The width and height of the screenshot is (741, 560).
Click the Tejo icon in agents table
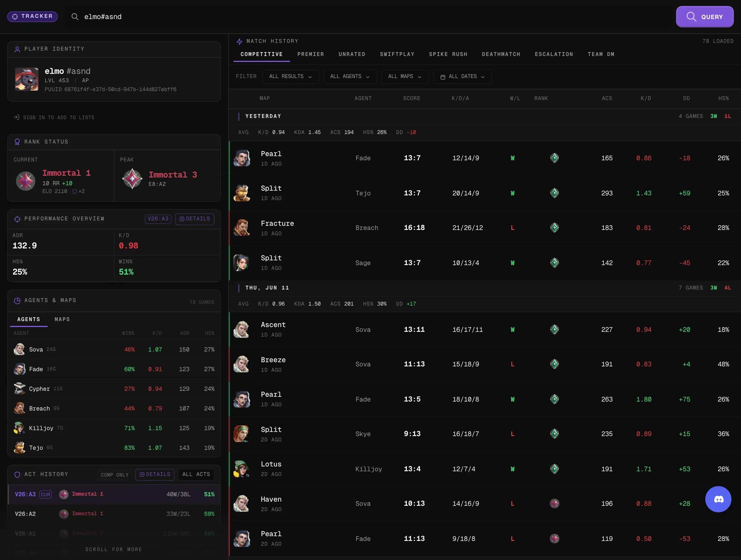click(19, 448)
